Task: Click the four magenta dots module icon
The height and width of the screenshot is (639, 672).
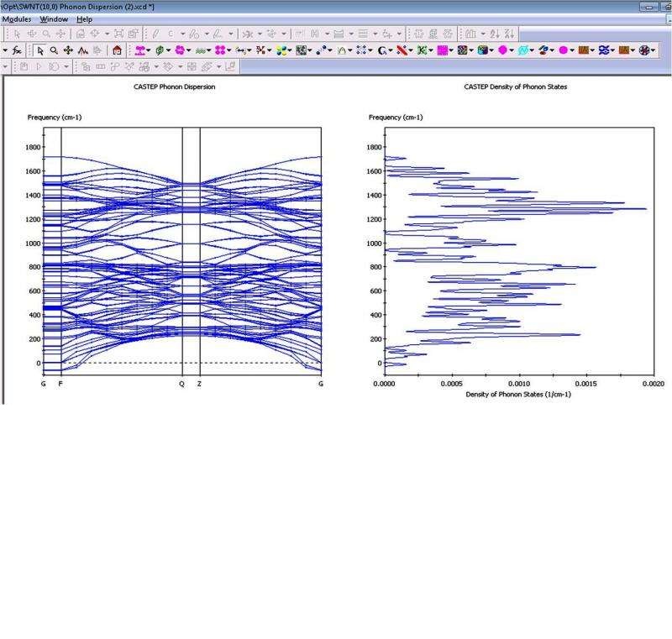Action: 219,50
